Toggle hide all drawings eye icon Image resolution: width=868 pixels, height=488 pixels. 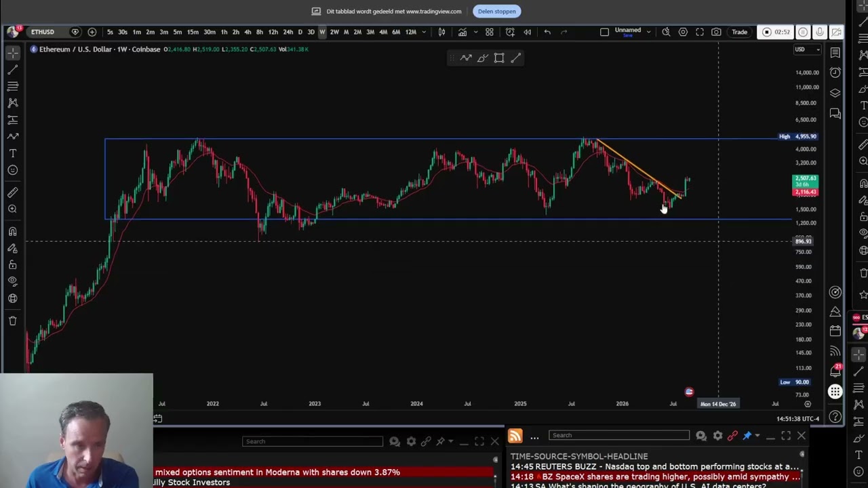click(13, 282)
